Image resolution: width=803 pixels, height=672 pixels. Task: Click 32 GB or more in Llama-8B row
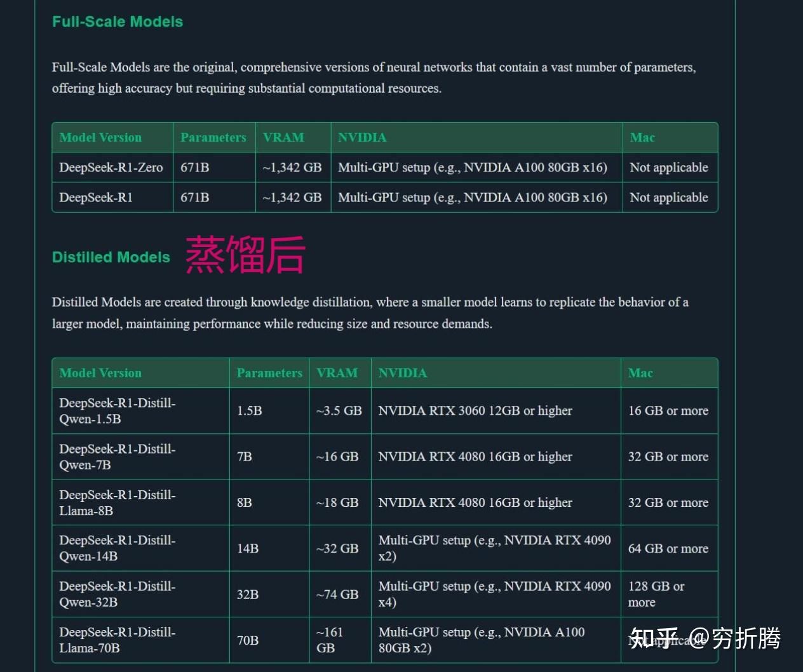[x=668, y=502]
